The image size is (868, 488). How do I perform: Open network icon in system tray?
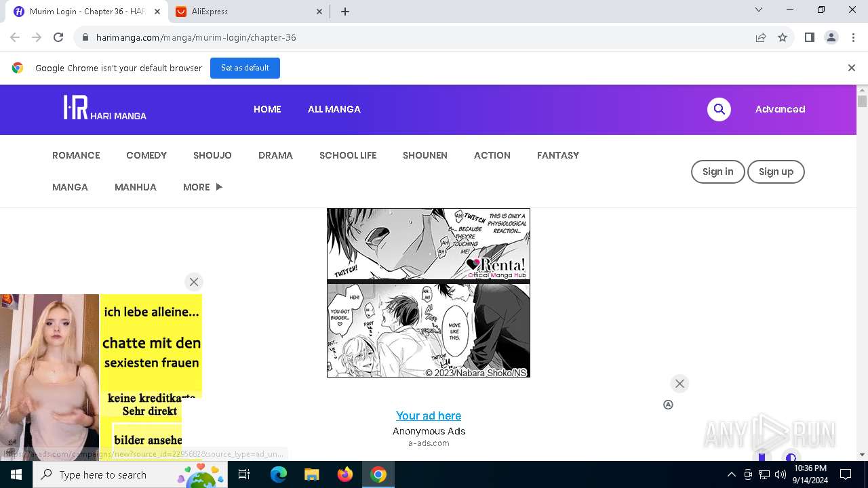click(x=764, y=474)
